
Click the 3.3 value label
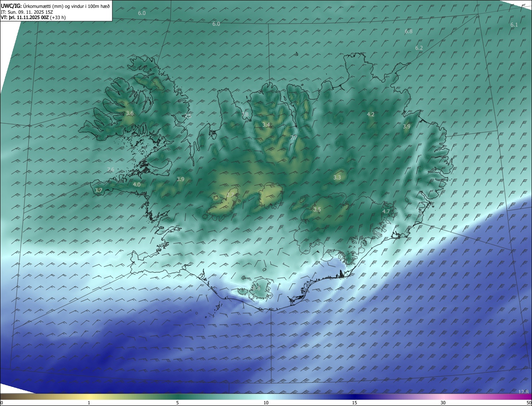point(337,178)
